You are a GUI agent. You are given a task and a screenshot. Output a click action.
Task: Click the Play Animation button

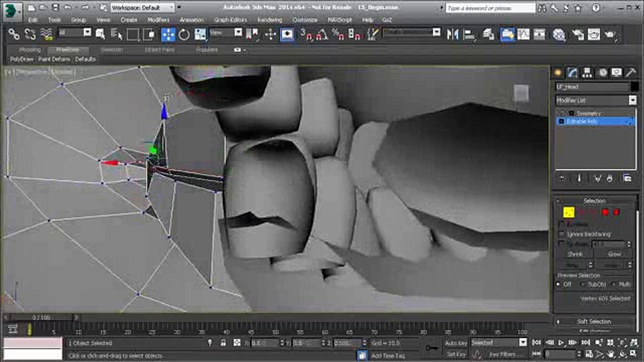pos(560,343)
